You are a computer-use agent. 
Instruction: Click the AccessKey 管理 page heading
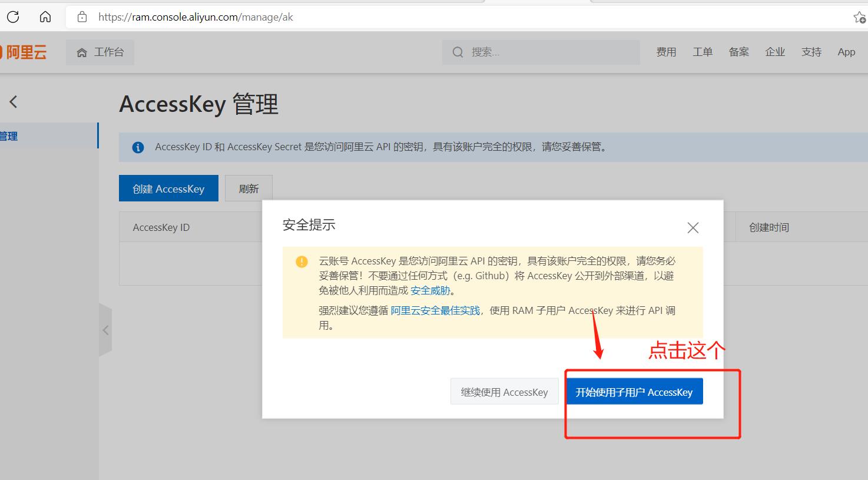coord(199,104)
